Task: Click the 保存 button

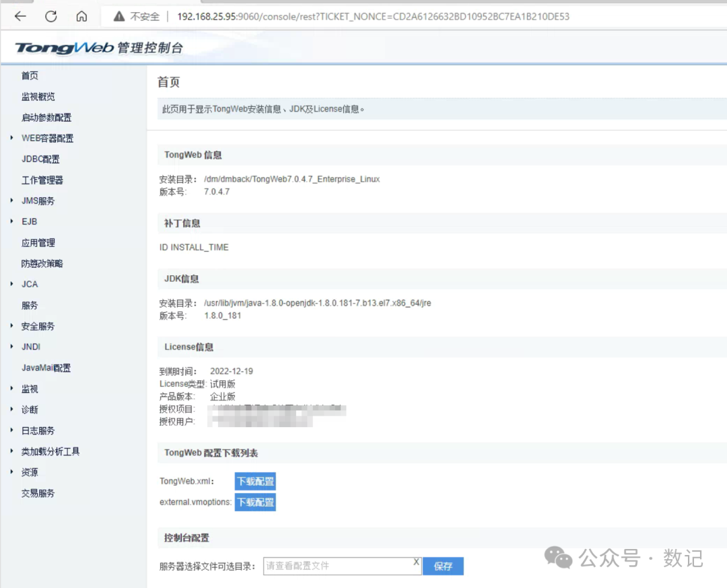Action: (443, 566)
